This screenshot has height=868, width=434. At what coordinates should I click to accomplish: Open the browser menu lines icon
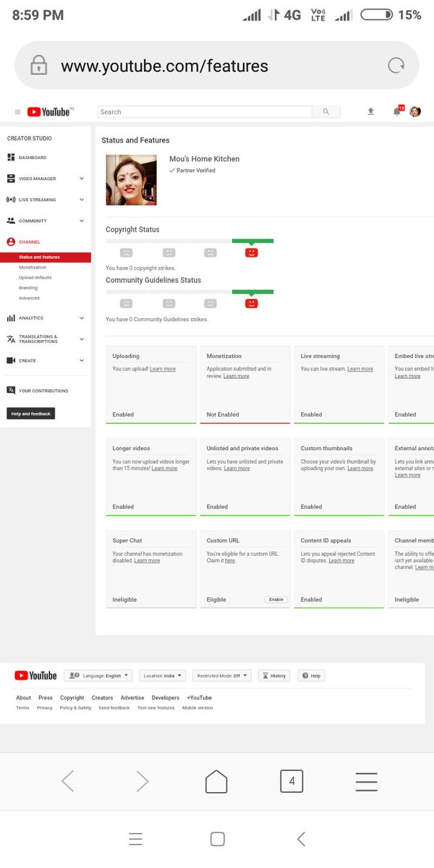tap(366, 781)
